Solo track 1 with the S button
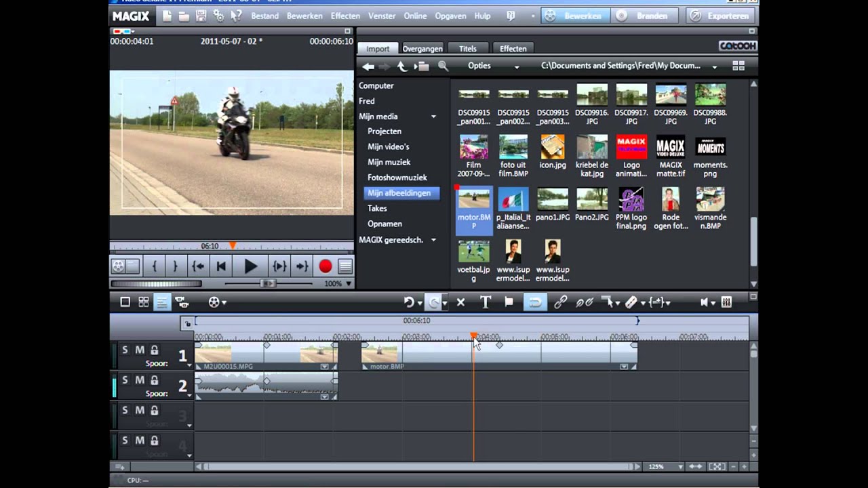 click(125, 350)
